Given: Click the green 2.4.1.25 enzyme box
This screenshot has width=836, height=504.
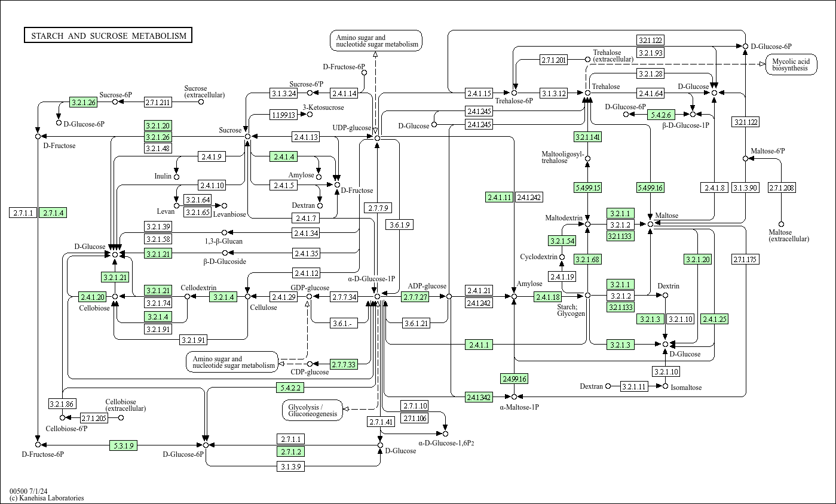Looking at the screenshot, I should click(715, 319).
